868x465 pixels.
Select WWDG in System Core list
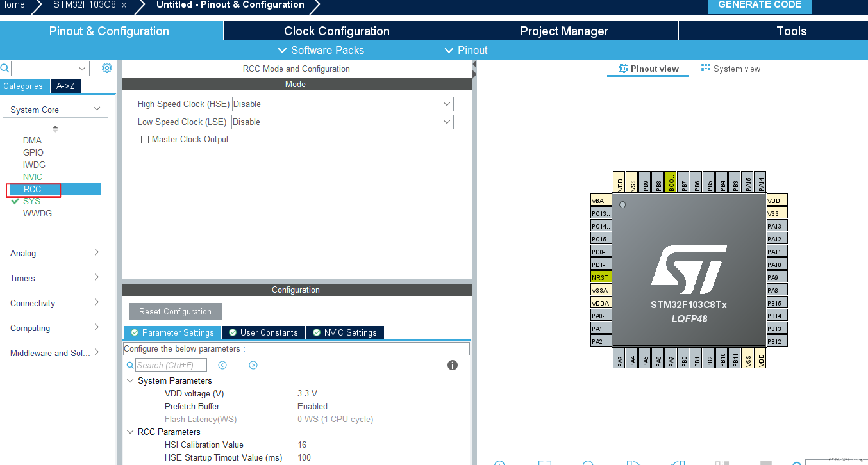click(38, 214)
